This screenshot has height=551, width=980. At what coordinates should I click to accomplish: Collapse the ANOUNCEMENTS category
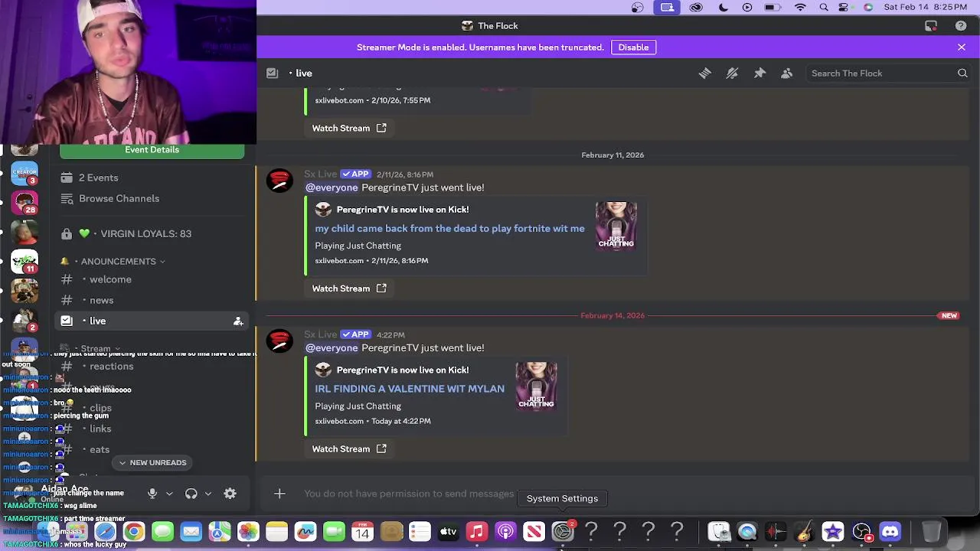point(118,261)
